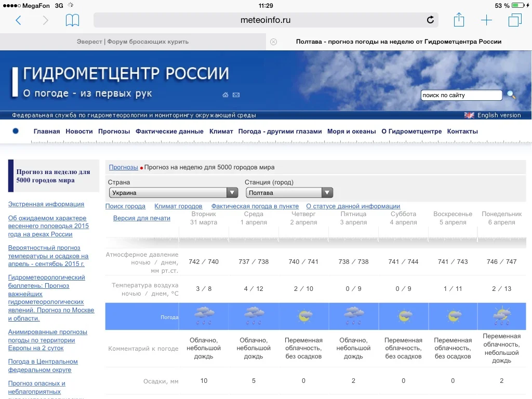Image resolution: width=532 pixels, height=399 pixels.
Task: Tap the Safari share icon
Action: pos(459,19)
